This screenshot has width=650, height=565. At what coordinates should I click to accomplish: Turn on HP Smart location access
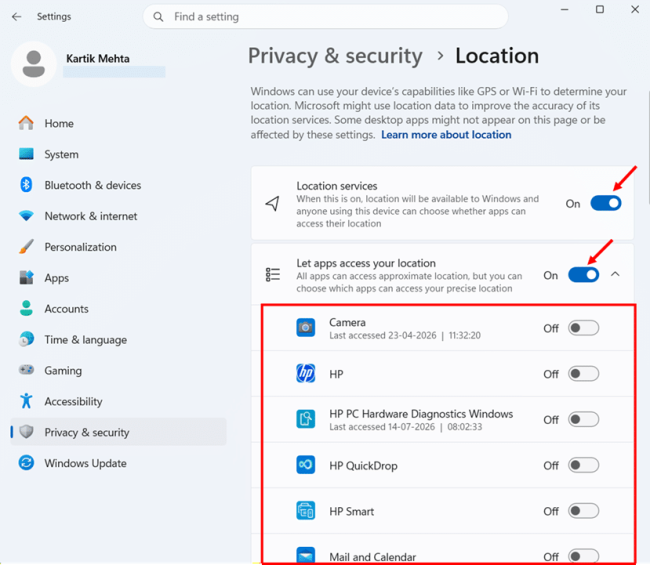click(583, 511)
